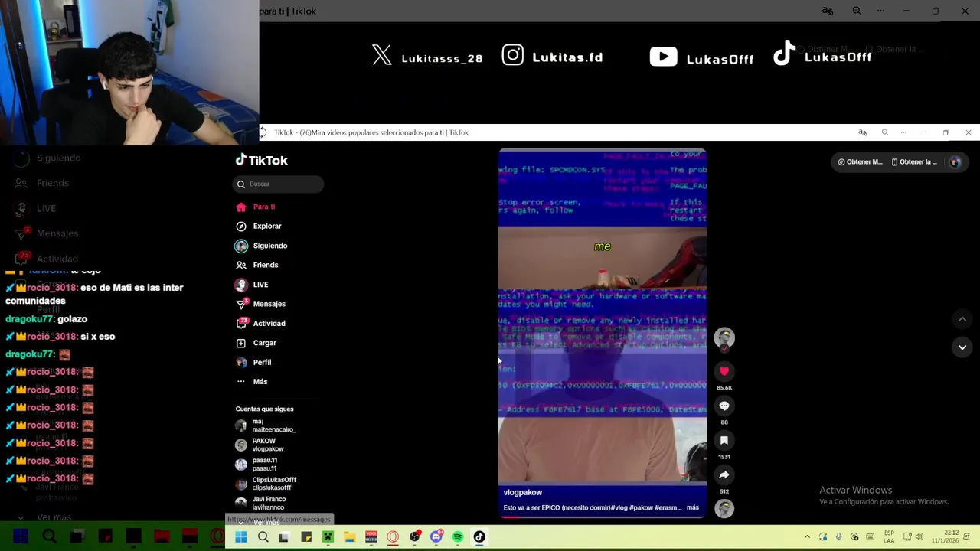Go to previous video with up chevron

pos(962,318)
